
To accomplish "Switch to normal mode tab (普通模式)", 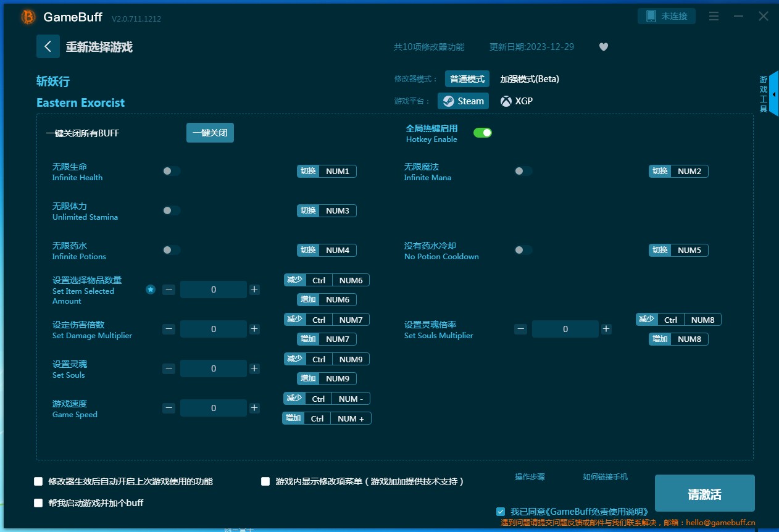I will [467, 79].
